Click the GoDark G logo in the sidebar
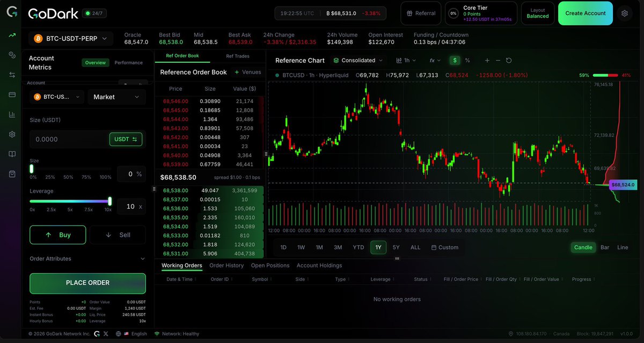Screen dimensions: 644x343 point(12,12)
